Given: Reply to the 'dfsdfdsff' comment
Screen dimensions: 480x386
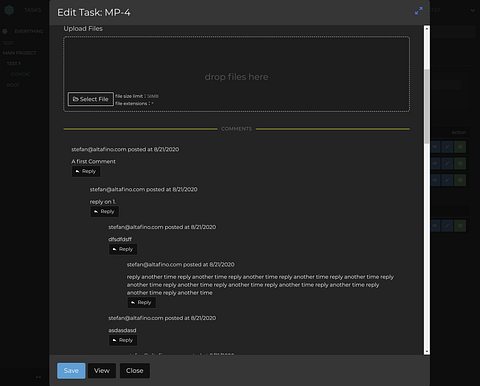Looking at the screenshot, I should click(123, 249).
